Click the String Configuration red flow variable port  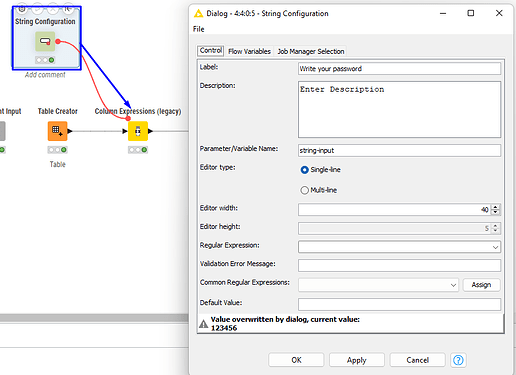[x=58, y=41]
